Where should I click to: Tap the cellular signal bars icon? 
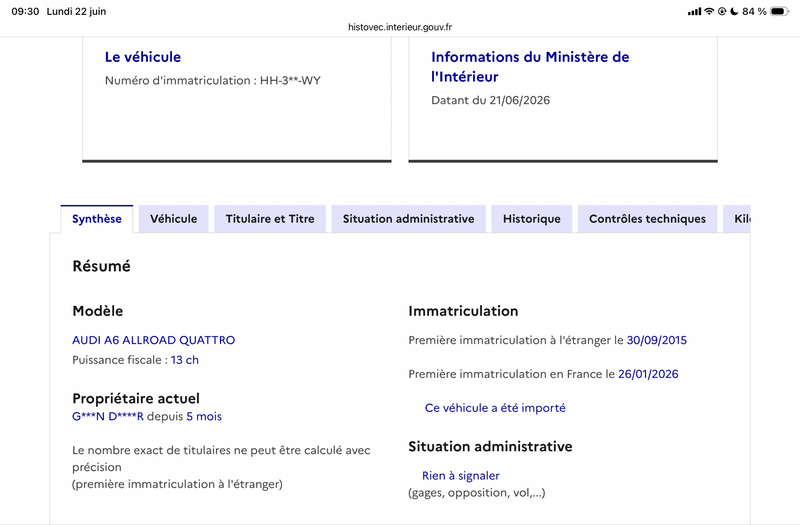pos(694,11)
